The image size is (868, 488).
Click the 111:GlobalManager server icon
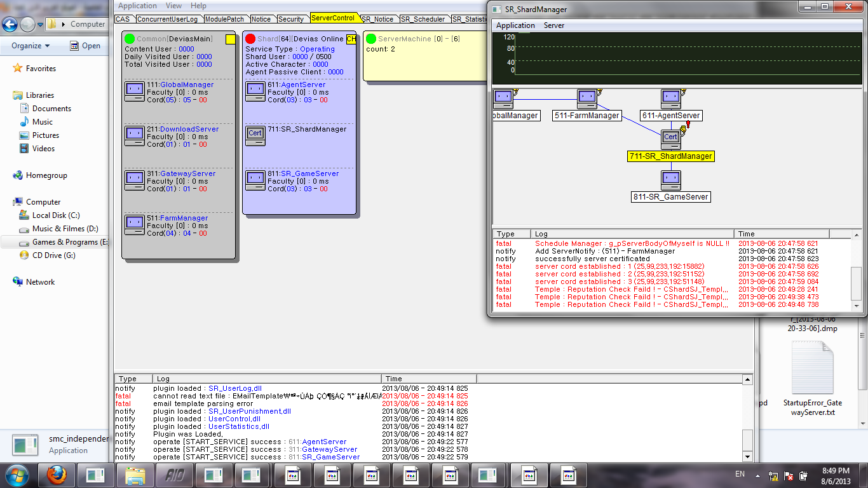pyautogui.click(x=134, y=91)
